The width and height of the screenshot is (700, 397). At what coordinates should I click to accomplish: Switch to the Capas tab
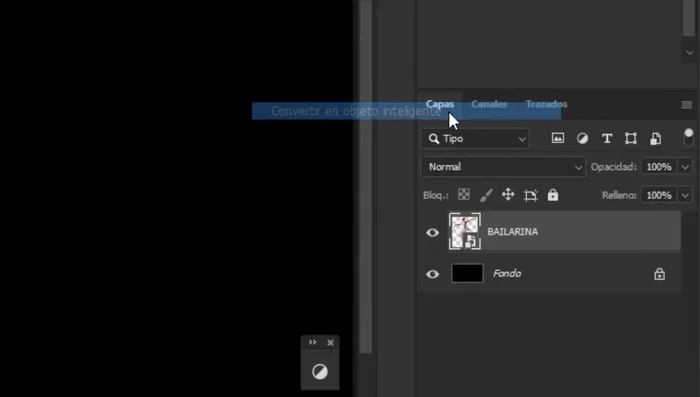click(x=440, y=104)
